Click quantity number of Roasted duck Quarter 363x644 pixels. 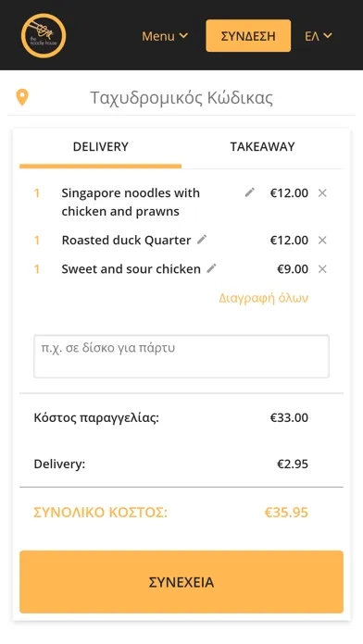pyautogui.click(x=37, y=240)
